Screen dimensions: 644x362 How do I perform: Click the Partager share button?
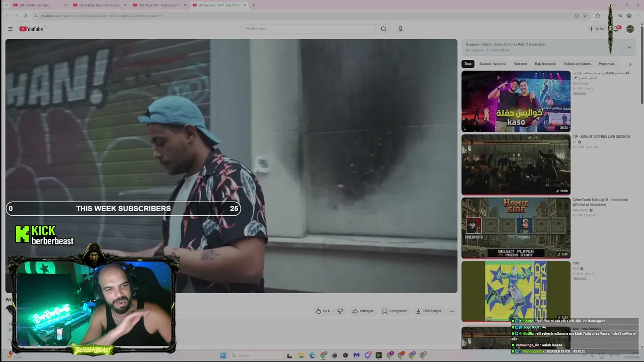363,311
